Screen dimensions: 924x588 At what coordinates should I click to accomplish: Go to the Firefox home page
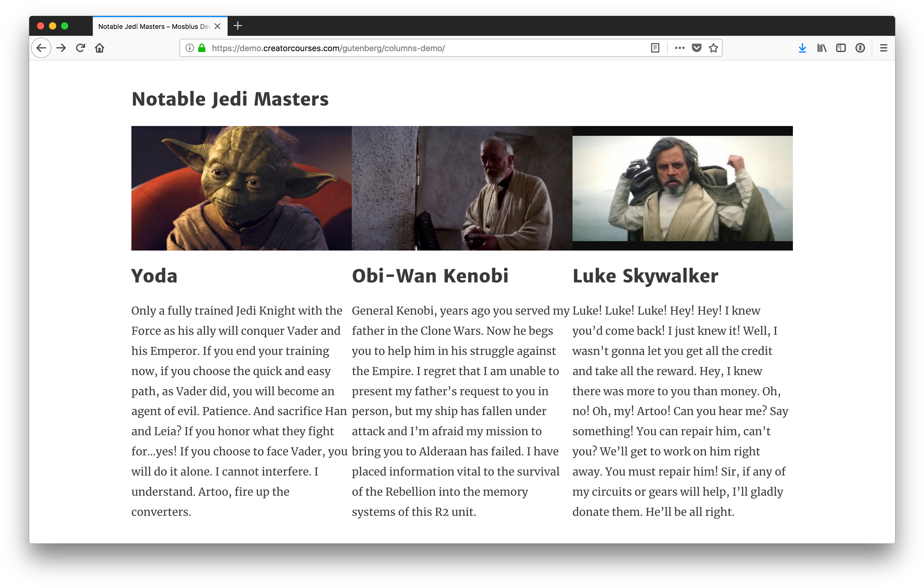point(100,48)
